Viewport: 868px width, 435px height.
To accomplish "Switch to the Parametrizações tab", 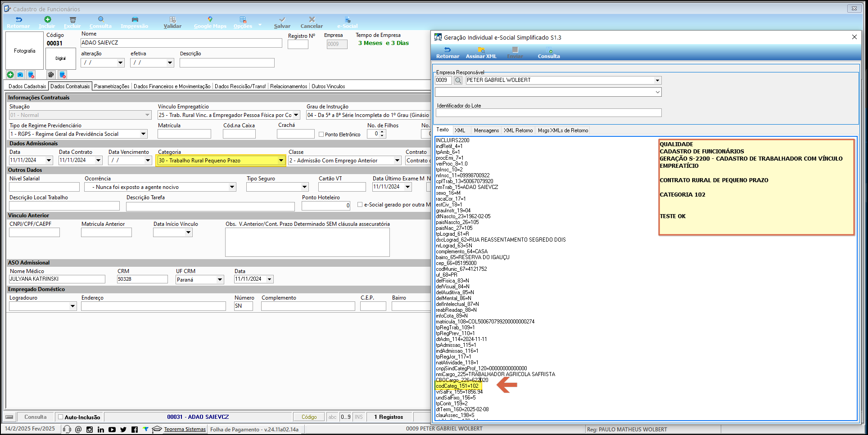I will coord(112,86).
